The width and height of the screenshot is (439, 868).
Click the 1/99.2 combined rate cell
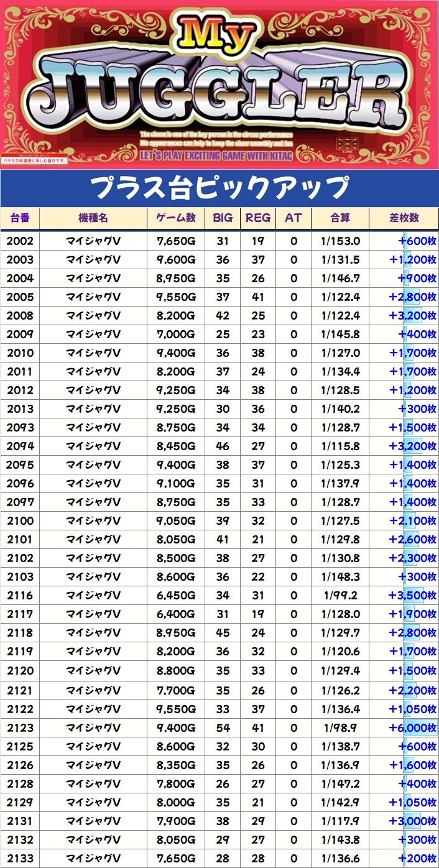coord(340,596)
